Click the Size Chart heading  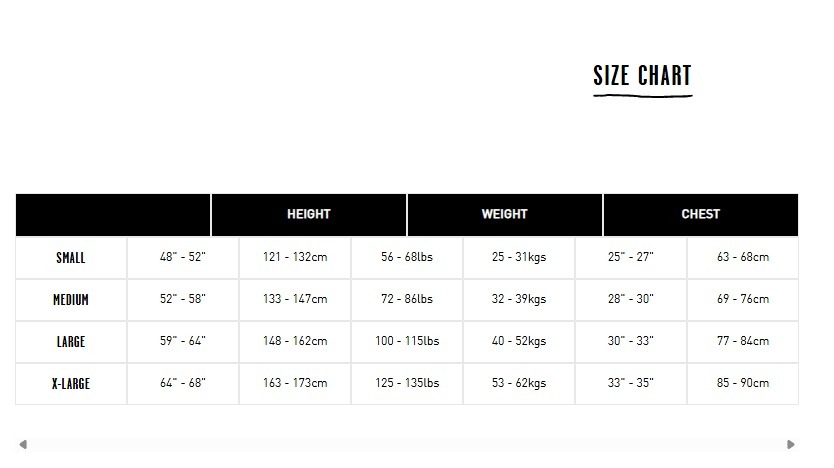click(x=642, y=76)
